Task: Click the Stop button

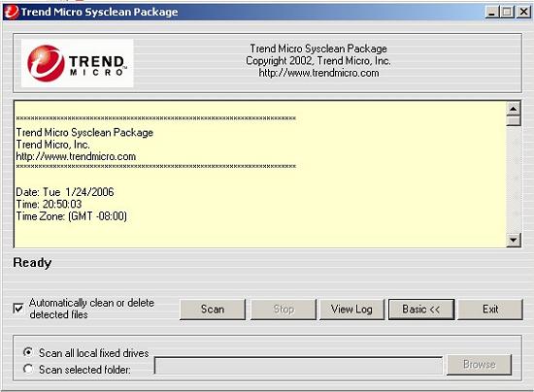Action: click(x=284, y=310)
